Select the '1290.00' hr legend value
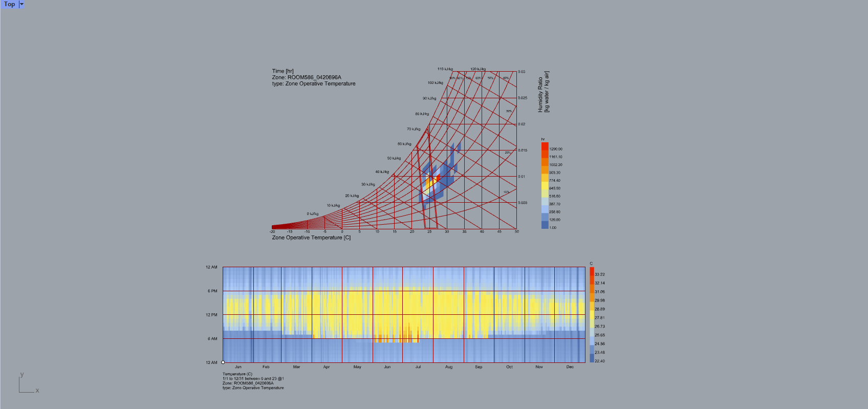Screen dimensions: 868x409 [555, 149]
